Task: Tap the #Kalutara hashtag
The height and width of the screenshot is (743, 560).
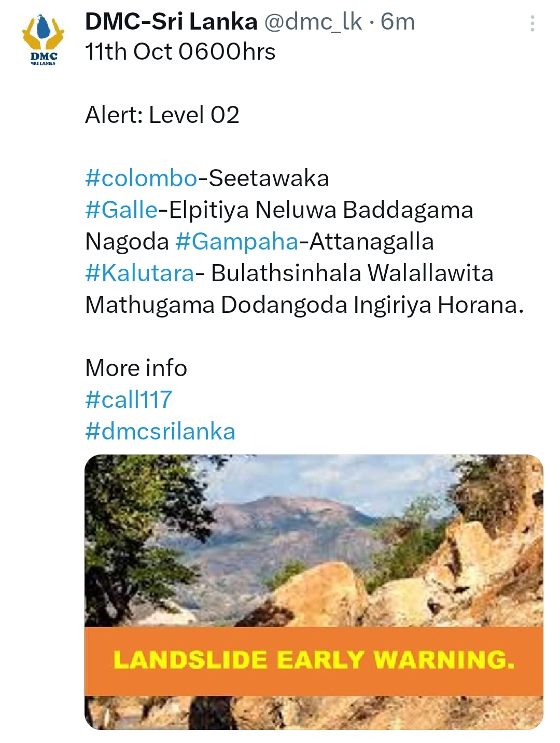Action: pyautogui.click(x=139, y=273)
